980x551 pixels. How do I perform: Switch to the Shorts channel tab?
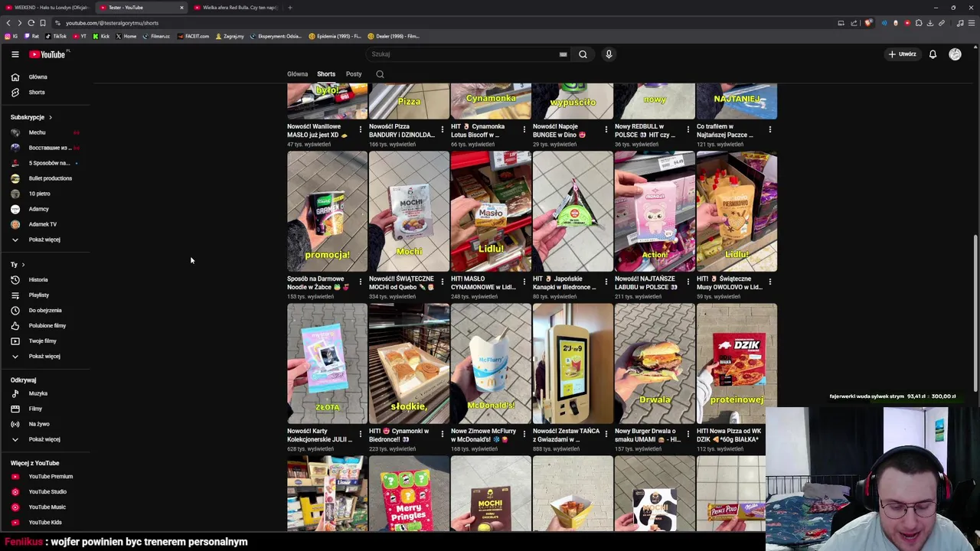326,74
